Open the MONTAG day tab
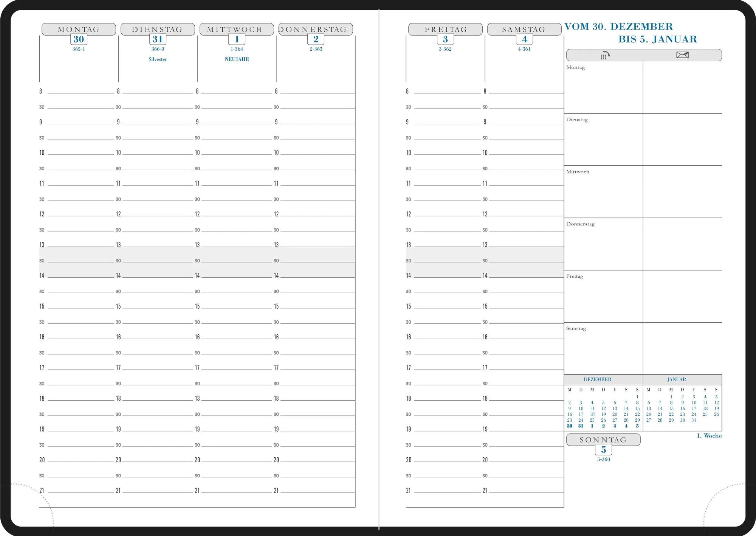Image resolution: width=756 pixels, height=536 pixels. point(78,29)
